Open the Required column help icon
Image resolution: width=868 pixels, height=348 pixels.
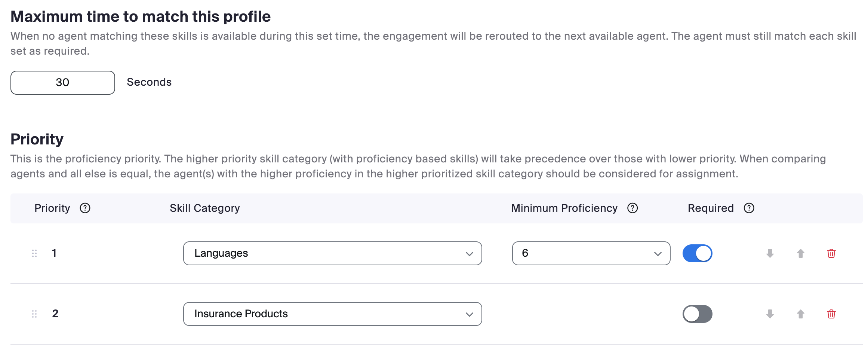point(749,208)
